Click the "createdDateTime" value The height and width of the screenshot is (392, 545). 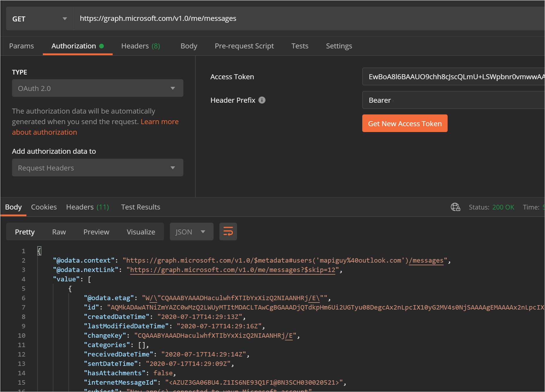[200, 317]
